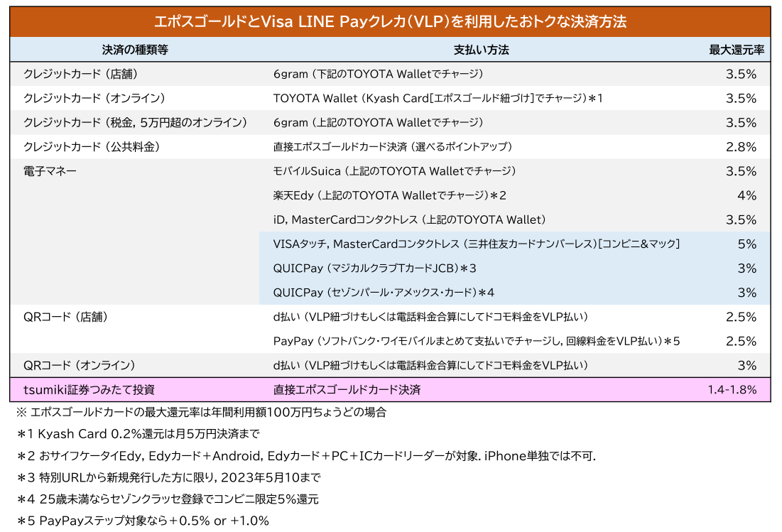782x532 pixels.
Task: Click the 3.5% rate for iD, MasterCardコンタクトレス
Action: coord(741,219)
